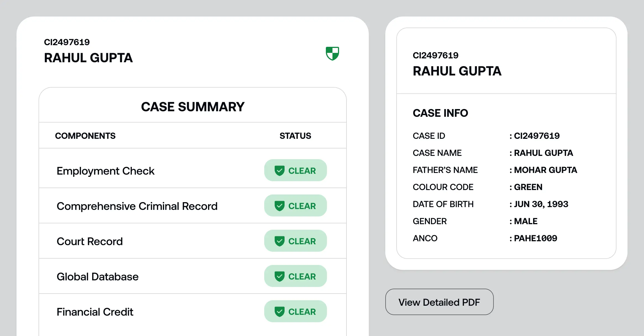The width and height of the screenshot is (644, 336).
Task: Click the ANCO value PAHE1009
Action: click(x=536, y=238)
